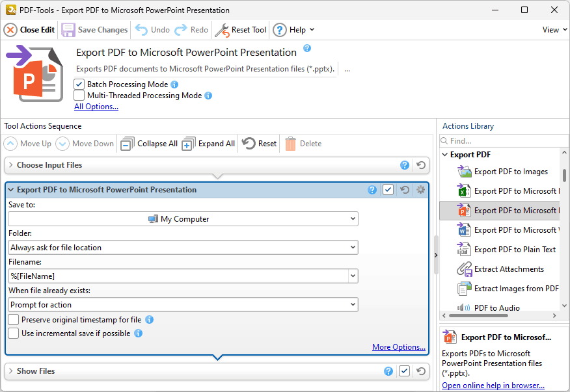This screenshot has height=392, width=570.
Task: Click the Redo arrow icon
Action: click(181, 30)
